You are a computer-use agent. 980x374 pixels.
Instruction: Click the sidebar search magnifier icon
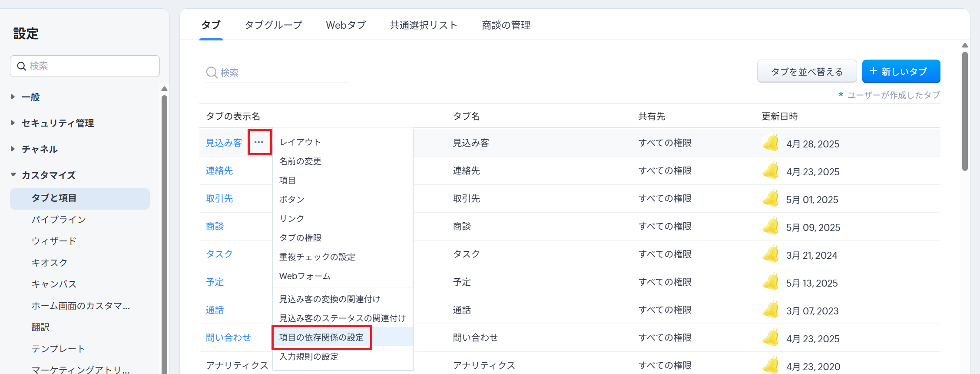tap(21, 66)
